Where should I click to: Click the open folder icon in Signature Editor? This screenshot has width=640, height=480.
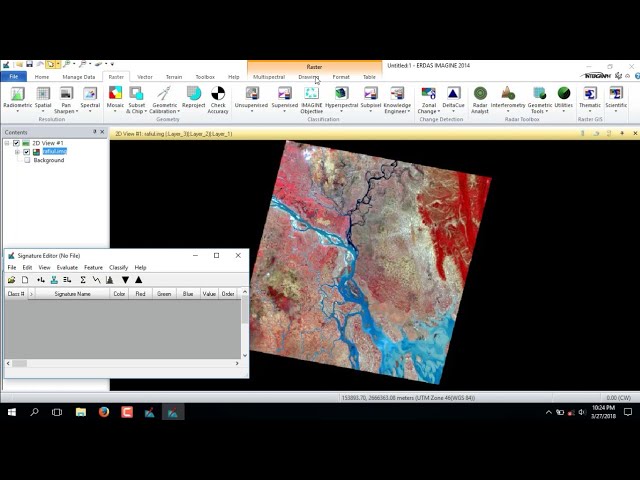(11, 280)
